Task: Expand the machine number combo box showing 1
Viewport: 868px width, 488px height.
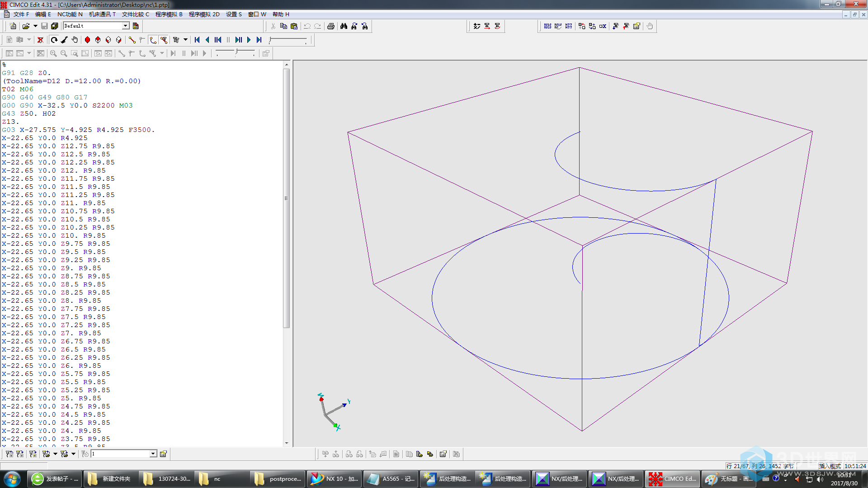Action: tap(153, 454)
